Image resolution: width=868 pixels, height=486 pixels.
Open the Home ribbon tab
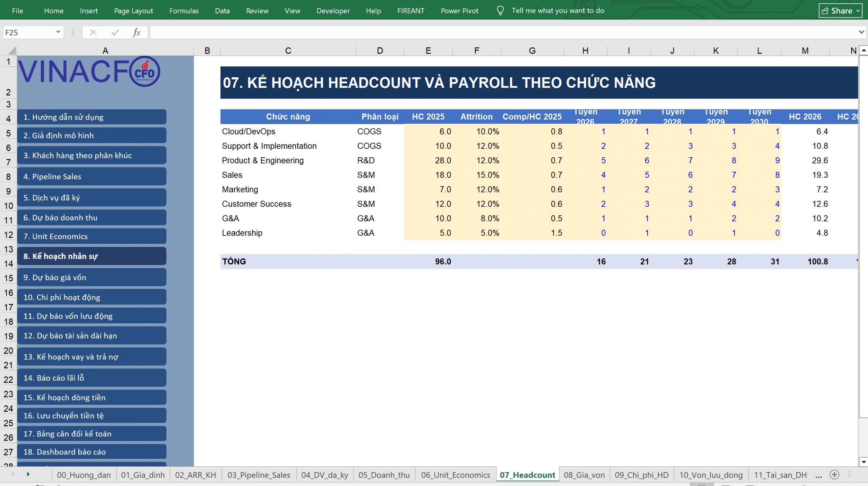[54, 11]
